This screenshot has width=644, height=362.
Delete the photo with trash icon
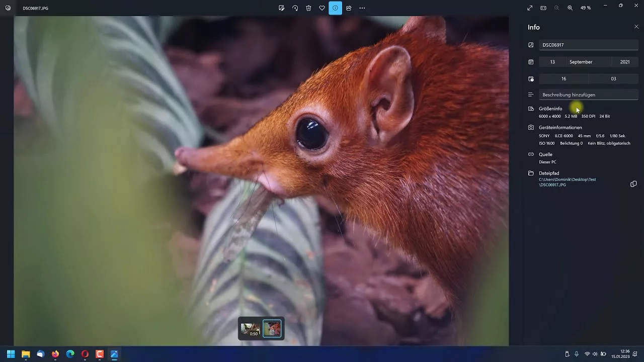pos(308,8)
